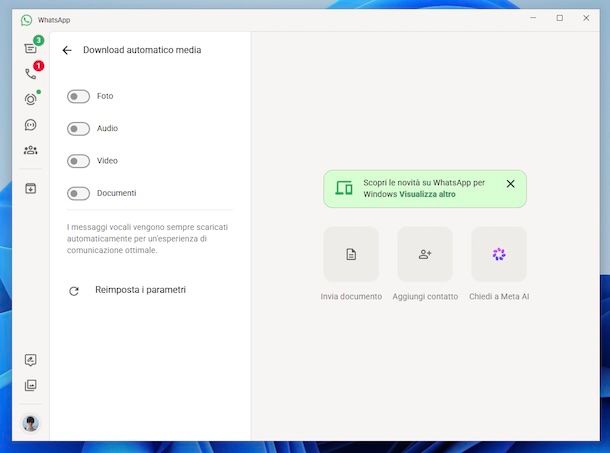Toggle automatic download for Foto

(78, 96)
